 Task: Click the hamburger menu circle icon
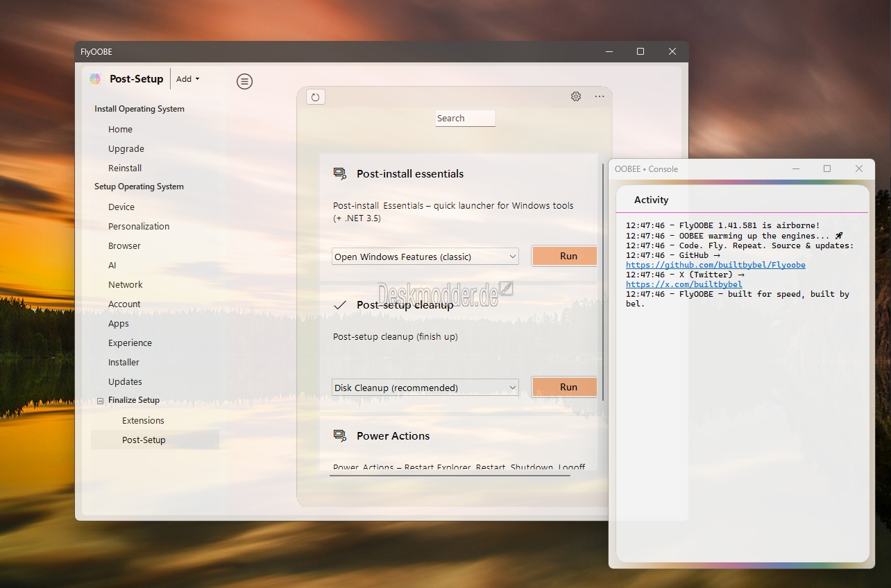(244, 81)
